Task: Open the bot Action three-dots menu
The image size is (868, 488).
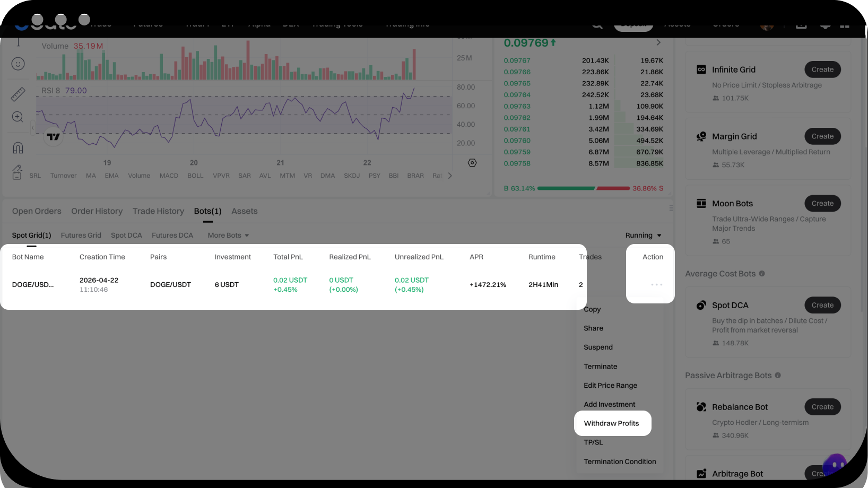Action: [x=656, y=285]
